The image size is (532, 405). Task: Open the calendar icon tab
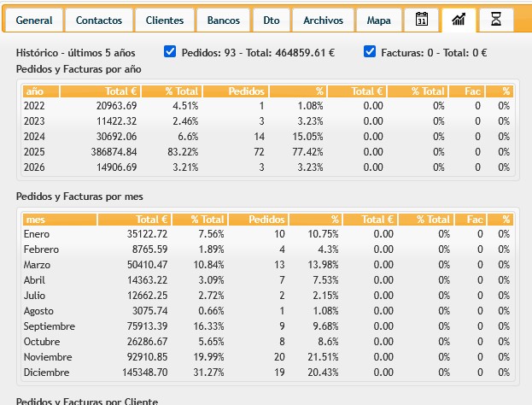pos(422,20)
